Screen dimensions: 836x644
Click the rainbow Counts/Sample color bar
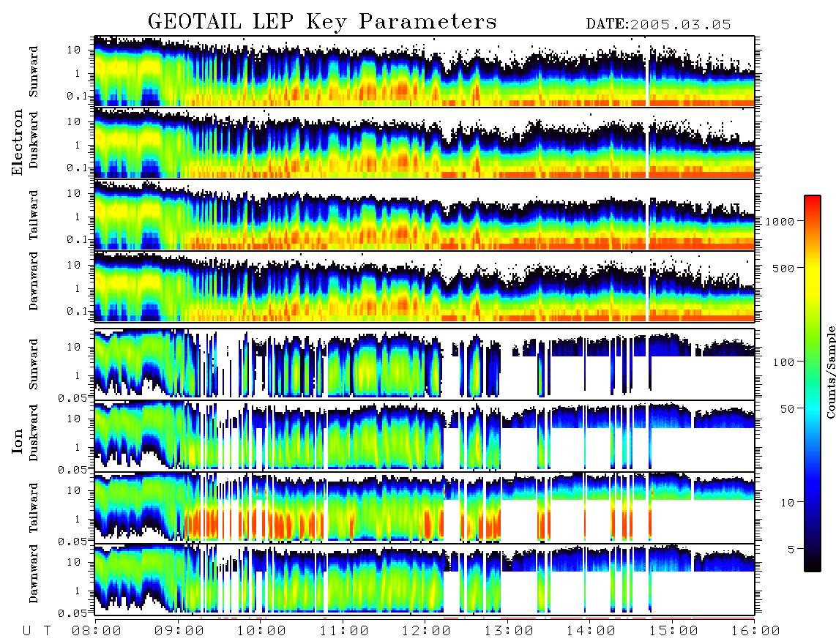pos(813,384)
